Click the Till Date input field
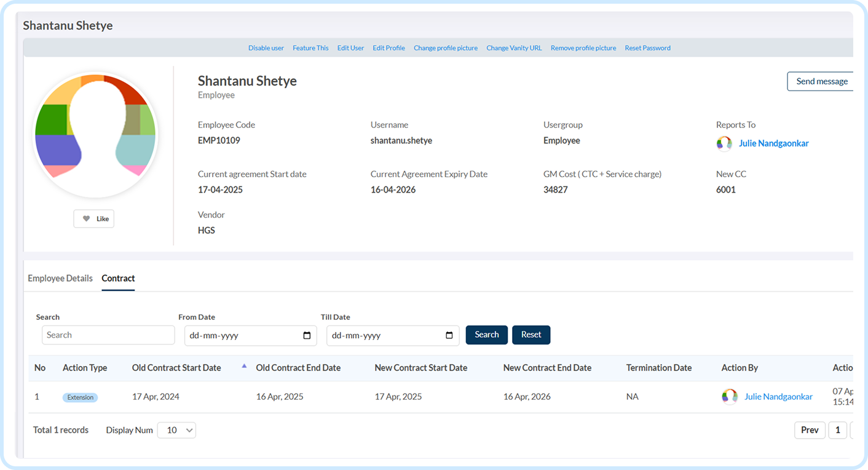The image size is (868, 470). [393, 336]
